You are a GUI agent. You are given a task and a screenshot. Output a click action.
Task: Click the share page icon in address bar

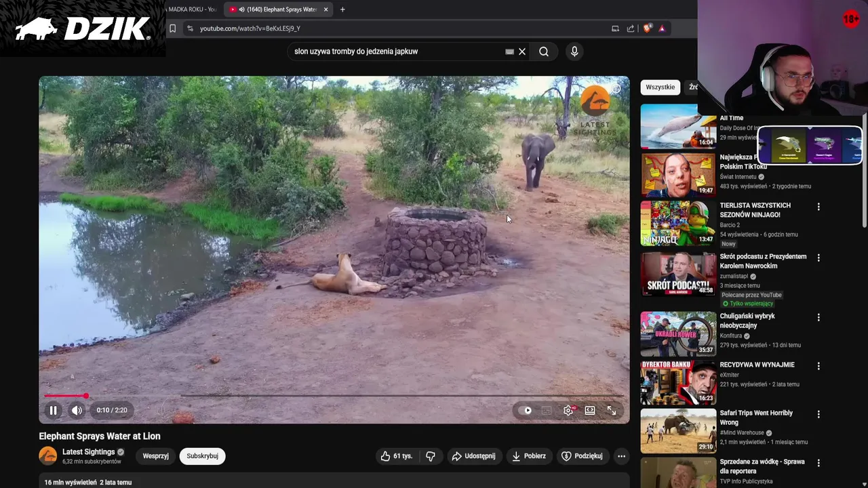[x=631, y=28]
